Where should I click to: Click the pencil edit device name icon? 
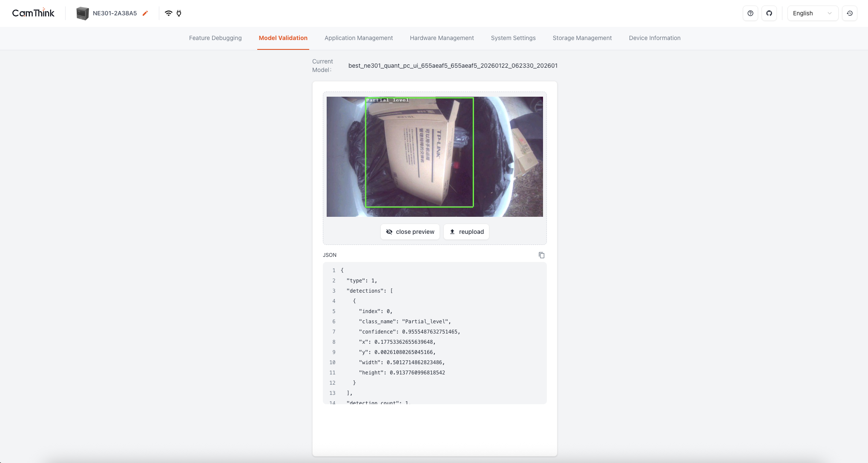(x=145, y=13)
